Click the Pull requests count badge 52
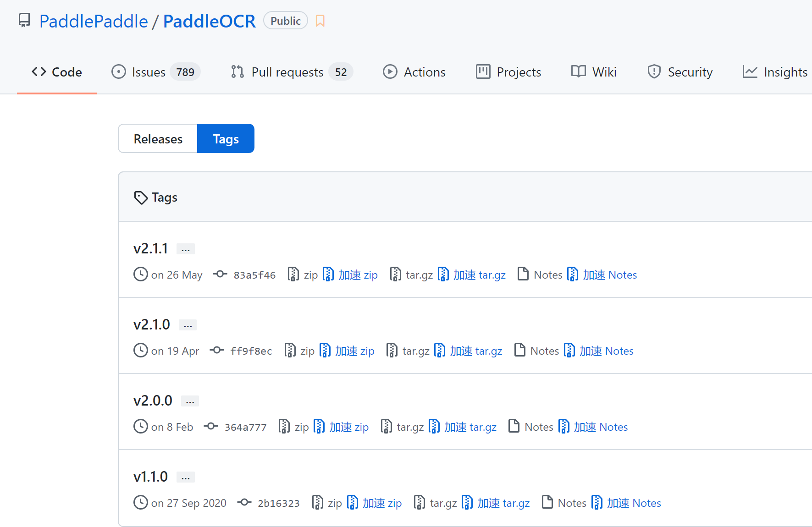Viewport: 812px width, 527px height. (x=341, y=72)
